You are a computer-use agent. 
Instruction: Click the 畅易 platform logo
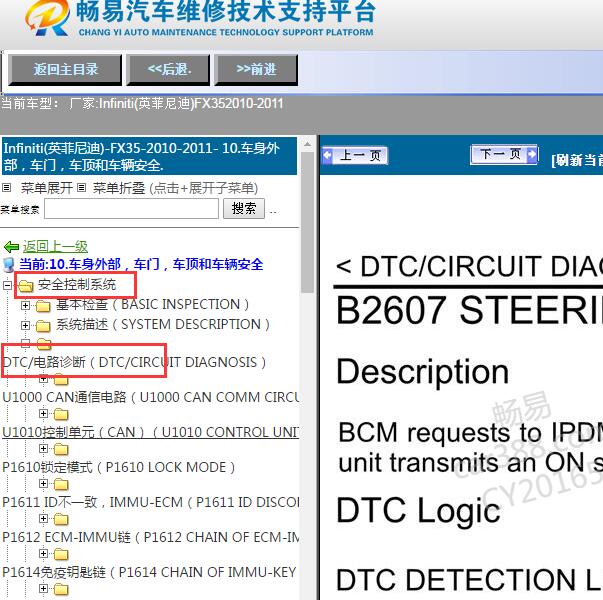tap(47, 18)
